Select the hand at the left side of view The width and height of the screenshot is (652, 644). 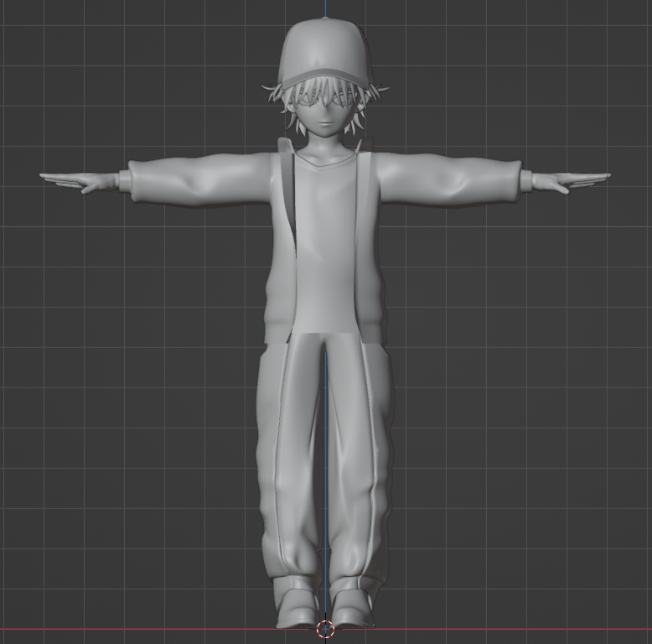click(x=80, y=180)
